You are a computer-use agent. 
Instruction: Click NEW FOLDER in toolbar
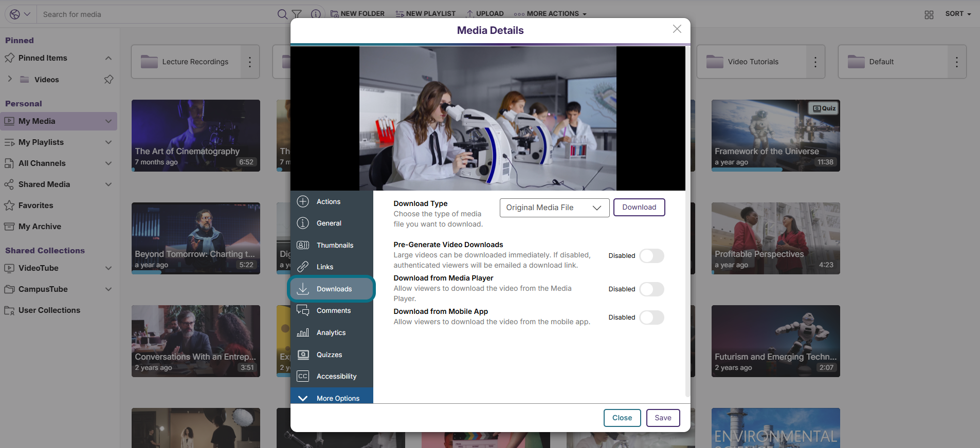point(357,14)
